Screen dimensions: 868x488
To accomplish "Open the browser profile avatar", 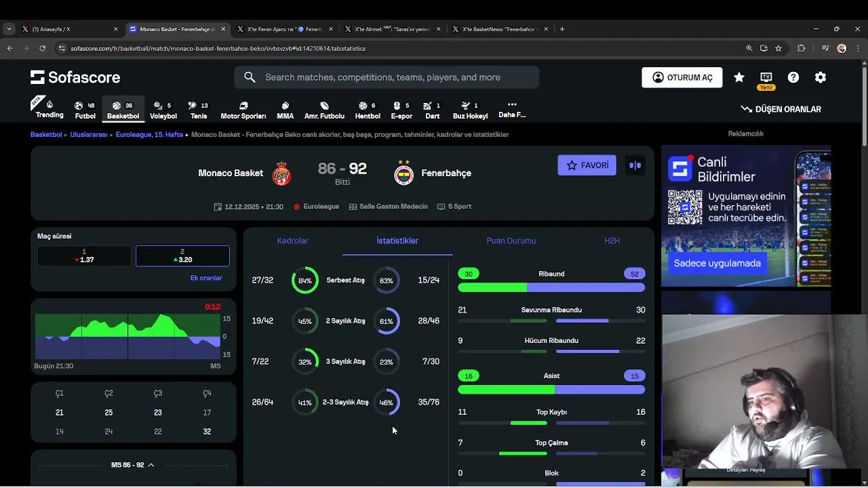I will (842, 48).
